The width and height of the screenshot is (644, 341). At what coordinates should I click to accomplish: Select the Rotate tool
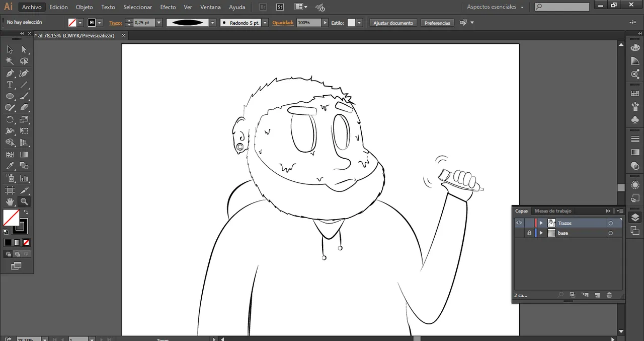tap(10, 119)
